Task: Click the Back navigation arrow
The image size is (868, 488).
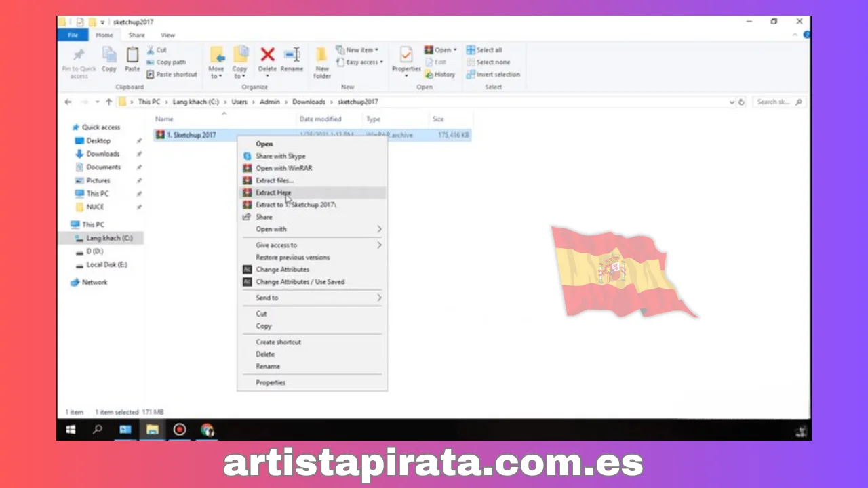Action: point(68,102)
